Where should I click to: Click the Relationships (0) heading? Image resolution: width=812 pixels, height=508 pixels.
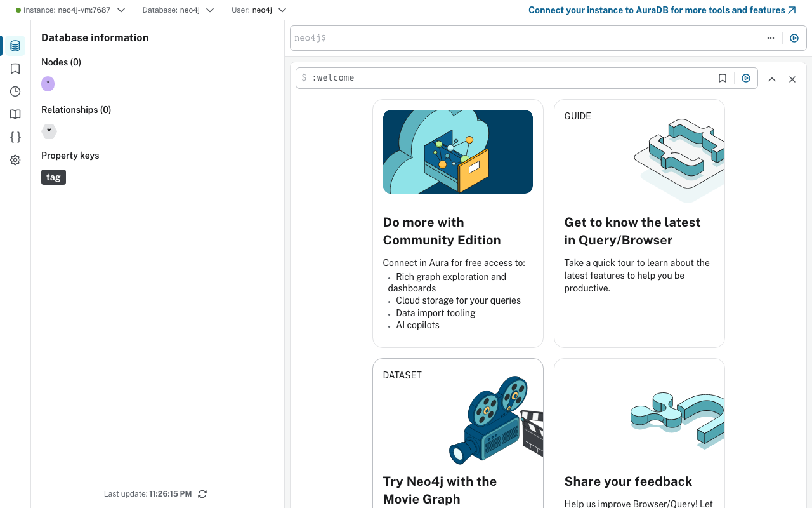76,110
